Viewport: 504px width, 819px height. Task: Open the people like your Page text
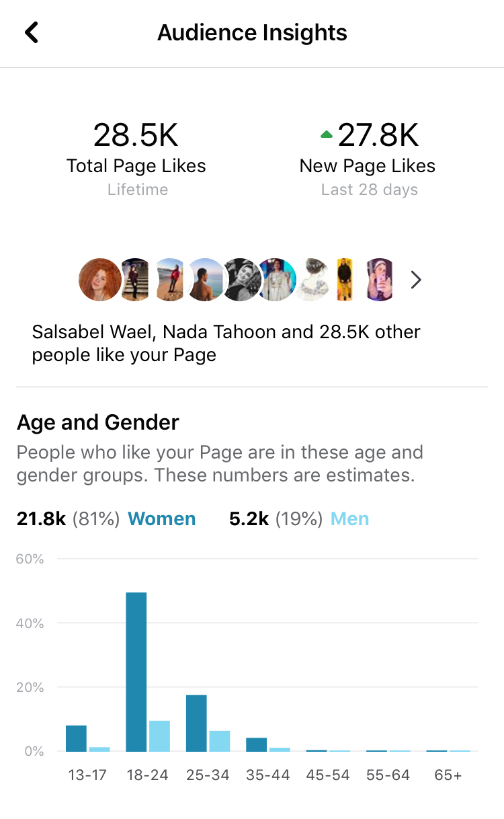(x=226, y=343)
